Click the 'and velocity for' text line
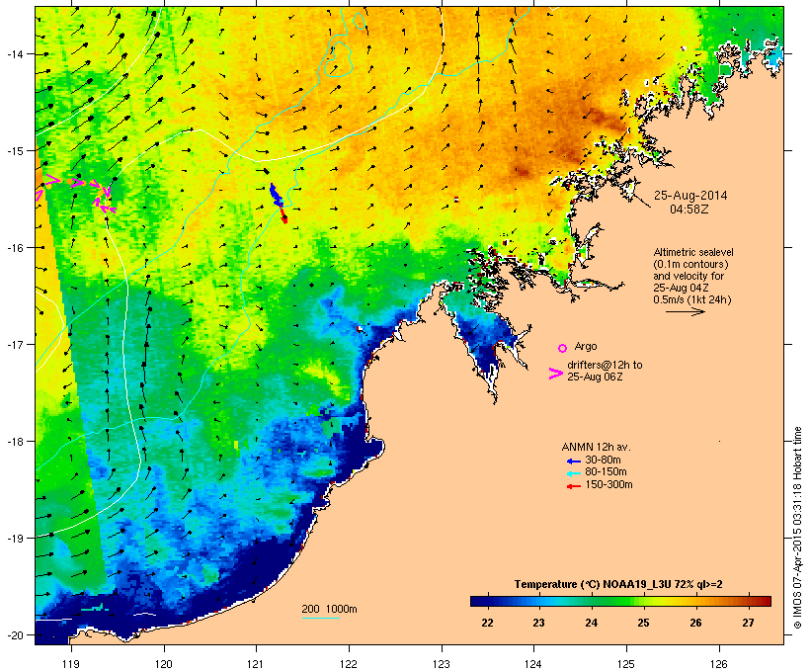810x672 pixels. click(688, 276)
